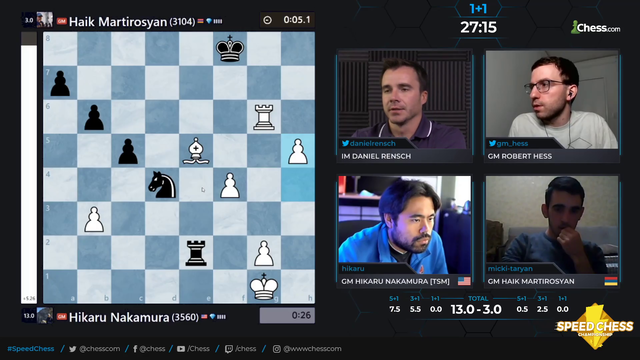The image size is (640, 360).
Task: Click the +5.26 evaluation value
Action: 29,298
